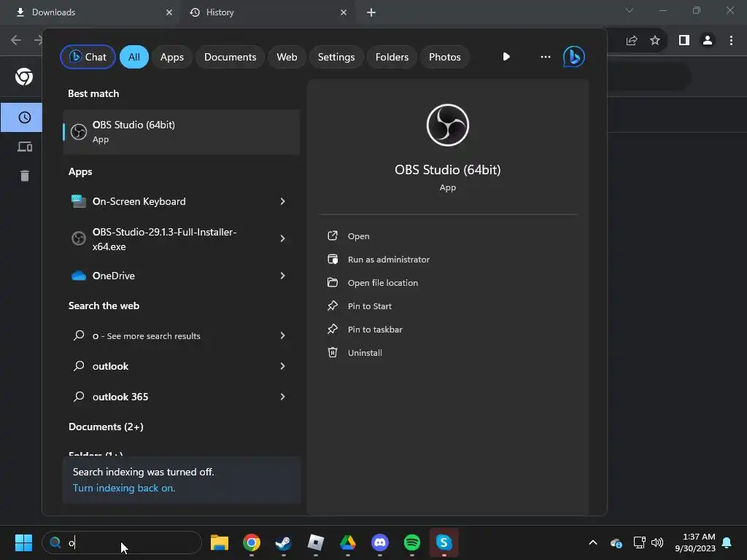The width and height of the screenshot is (747, 560).
Task: Select the All search filter
Action: point(134,57)
